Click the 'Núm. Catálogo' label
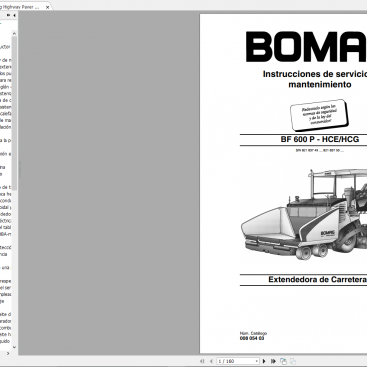The image size is (367, 367). [x=253, y=333]
